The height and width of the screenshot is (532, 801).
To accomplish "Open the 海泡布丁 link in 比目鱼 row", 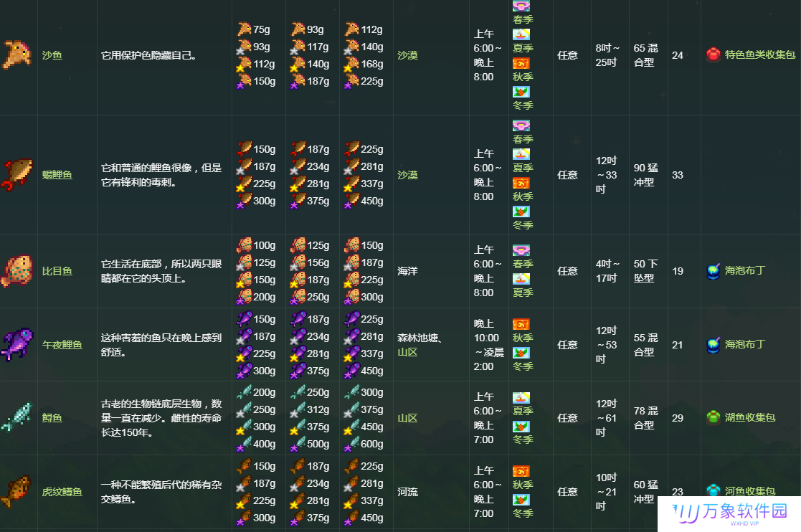I will point(745,270).
